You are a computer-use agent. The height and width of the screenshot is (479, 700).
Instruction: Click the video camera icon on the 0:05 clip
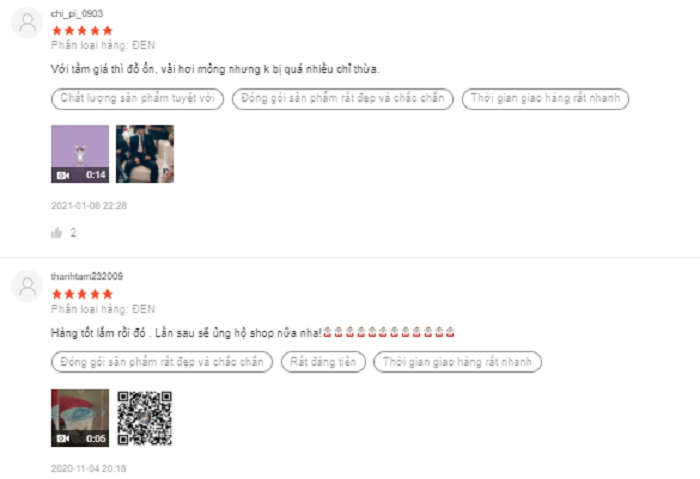coord(63,439)
